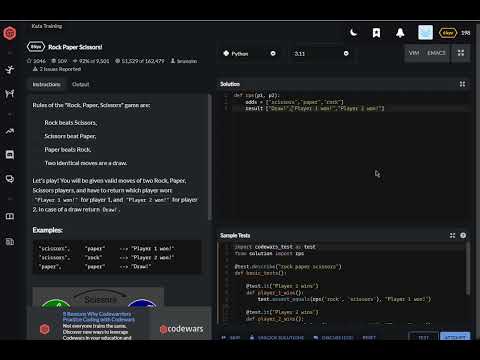480x360 pixels.
Task: Open the notifications bell
Action: coord(400,33)
